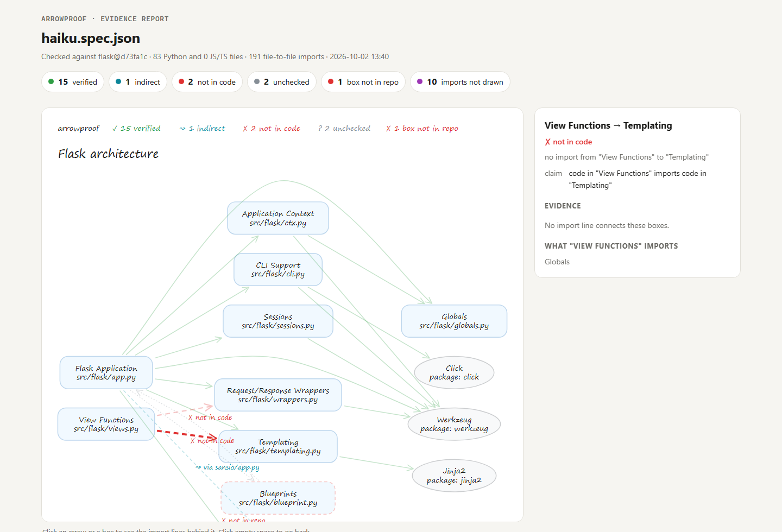
Task: Select the '2 unchecked' filter chip
Action: 282,82
